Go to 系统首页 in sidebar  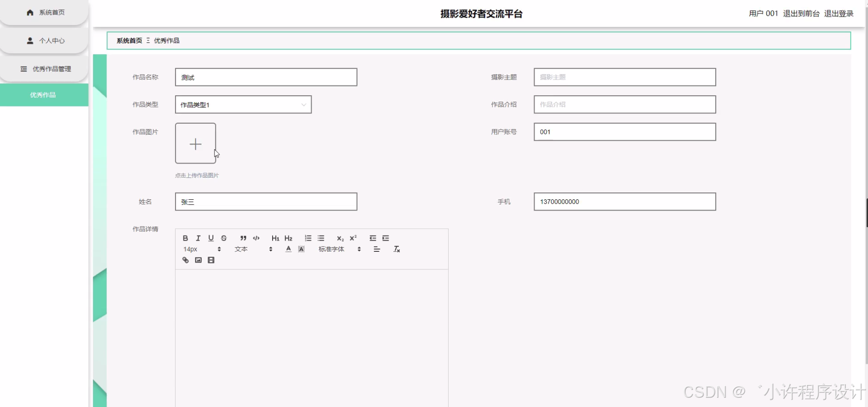click(x=44, y=13)
